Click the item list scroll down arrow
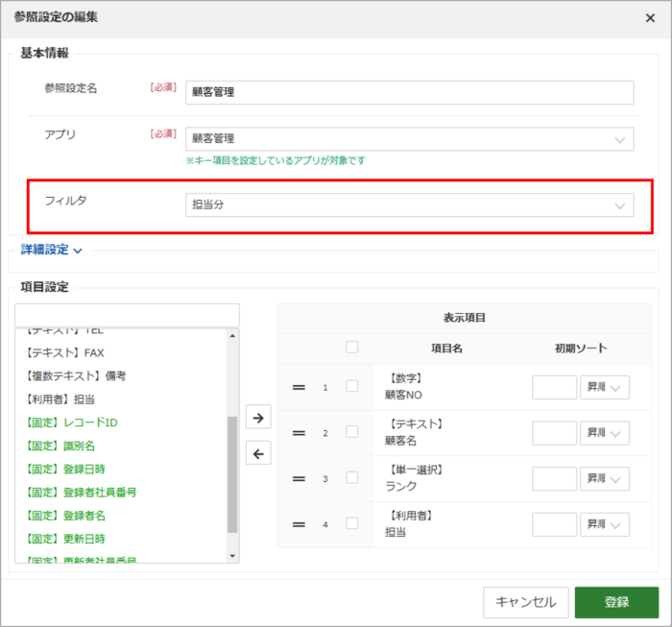The width and height of the screenshot is (672, 627). pyautogui.click(x=232, y=556)
